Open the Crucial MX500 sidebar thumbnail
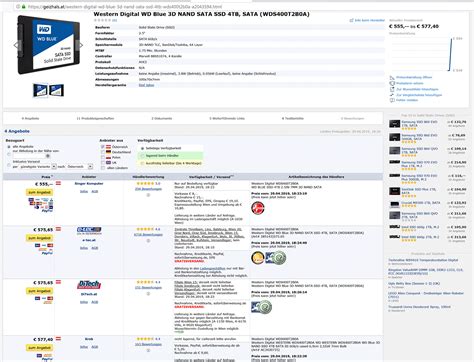Viewport: 474px width, 362px height. [x=394, y=204]
